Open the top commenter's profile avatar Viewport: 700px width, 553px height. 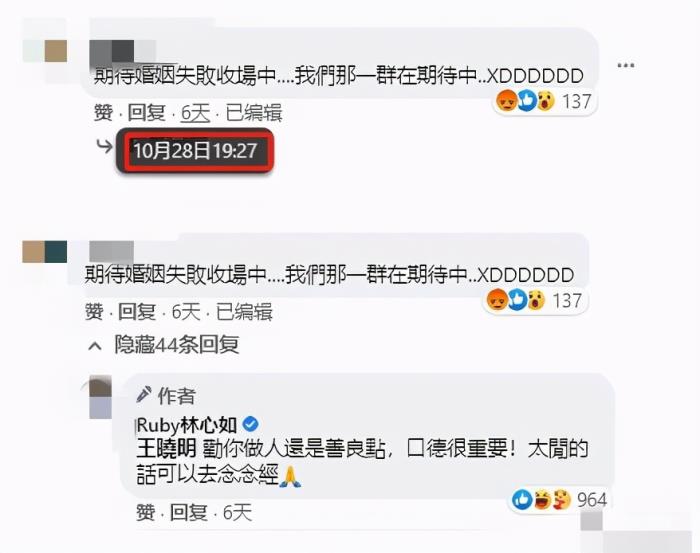[x=45, y=51]
